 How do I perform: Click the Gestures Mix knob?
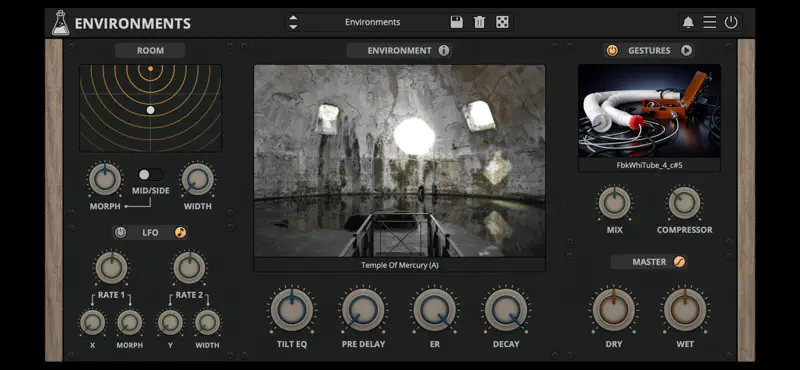(614, 203)
